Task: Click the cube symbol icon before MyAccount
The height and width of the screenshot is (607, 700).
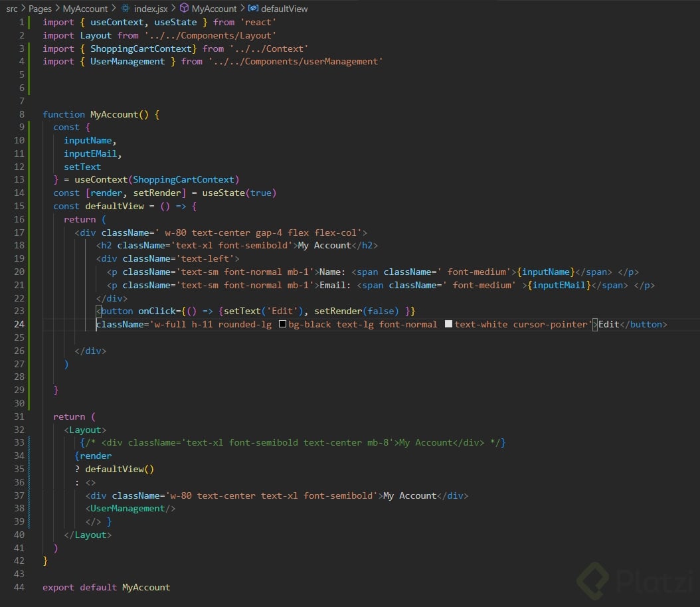Action: pyautogui.click(x=184, y=8)
